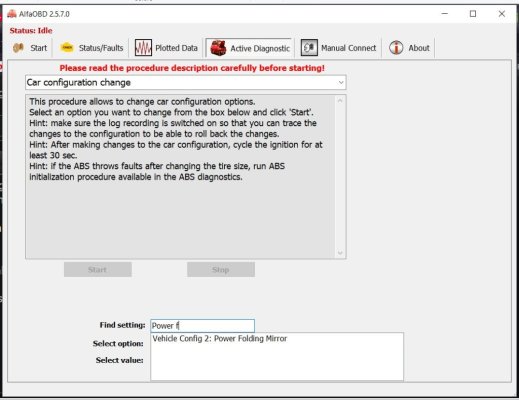Click the Find setting input field

tap(202, 326)
